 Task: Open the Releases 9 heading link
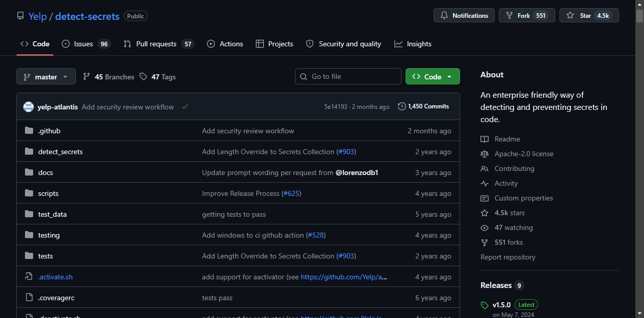pyautogui.click(x=502, y=285)
